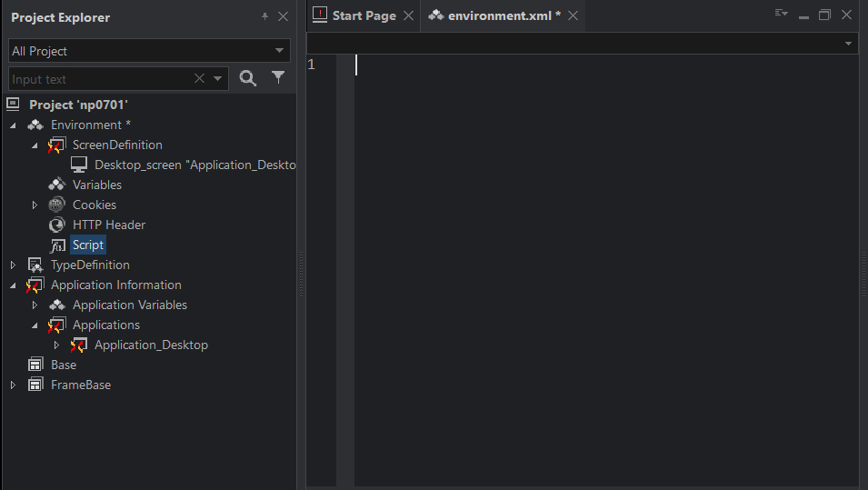Click the FrameBase form icon
Viewport: 868px width, 490px height.
35,385
